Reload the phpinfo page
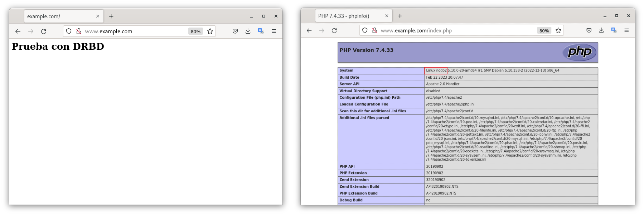 334,31
